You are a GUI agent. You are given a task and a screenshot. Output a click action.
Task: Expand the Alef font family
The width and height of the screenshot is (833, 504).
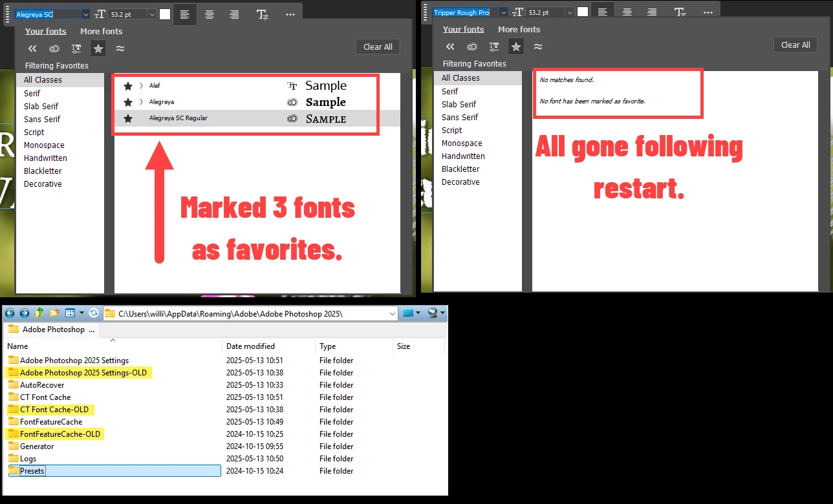(141, 85)
